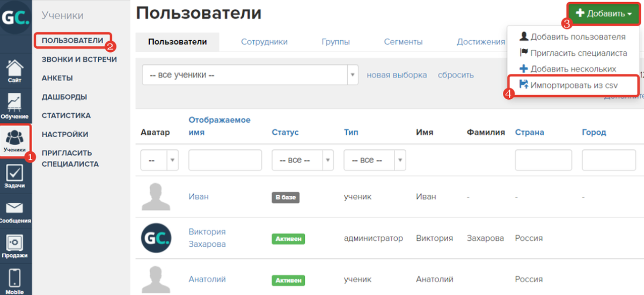Open the Сайт section in sidebar

coord(15,71)
